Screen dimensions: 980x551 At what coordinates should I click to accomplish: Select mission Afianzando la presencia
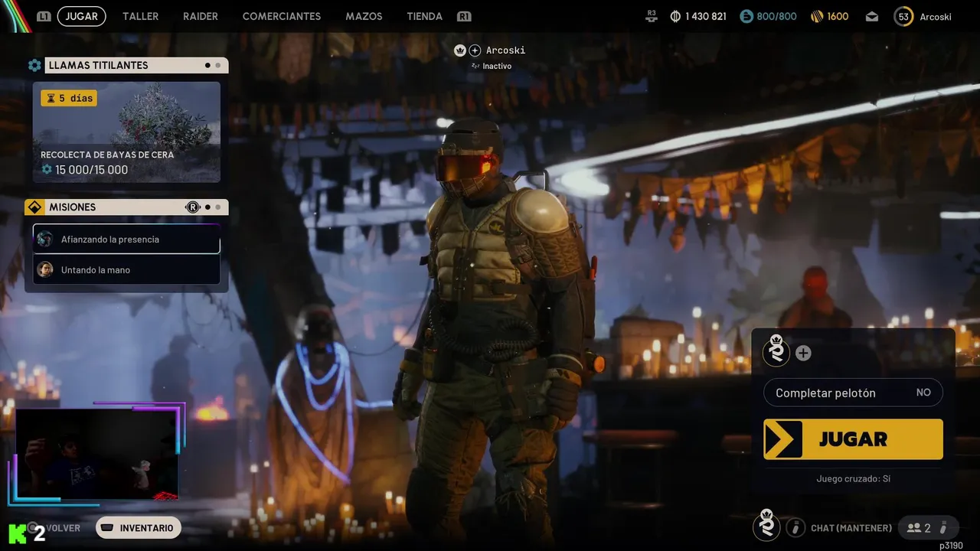coord(126,240)
